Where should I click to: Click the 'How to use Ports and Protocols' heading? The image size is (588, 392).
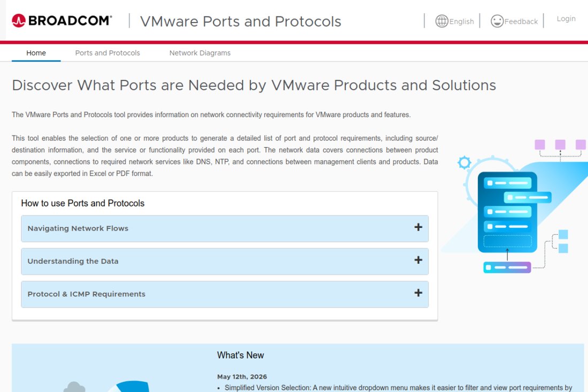pos(82,203)
